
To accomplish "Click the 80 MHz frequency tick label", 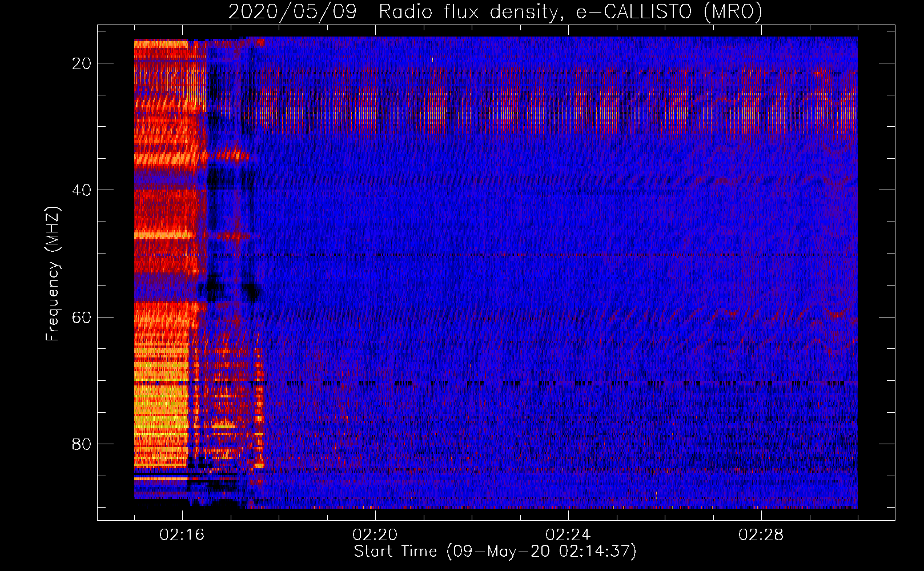I will tap(82, 444).
